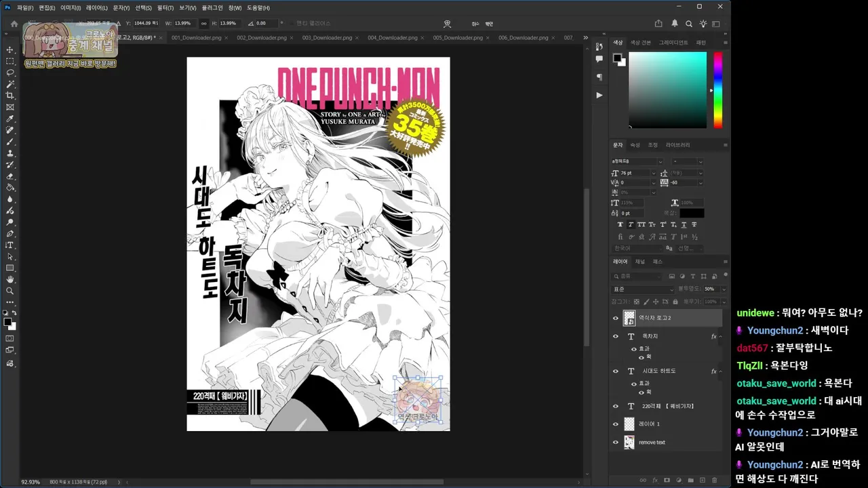Select the Move tool
Image resolution: width=868 pixels, height=488 pixels.
tap(9, 49)
